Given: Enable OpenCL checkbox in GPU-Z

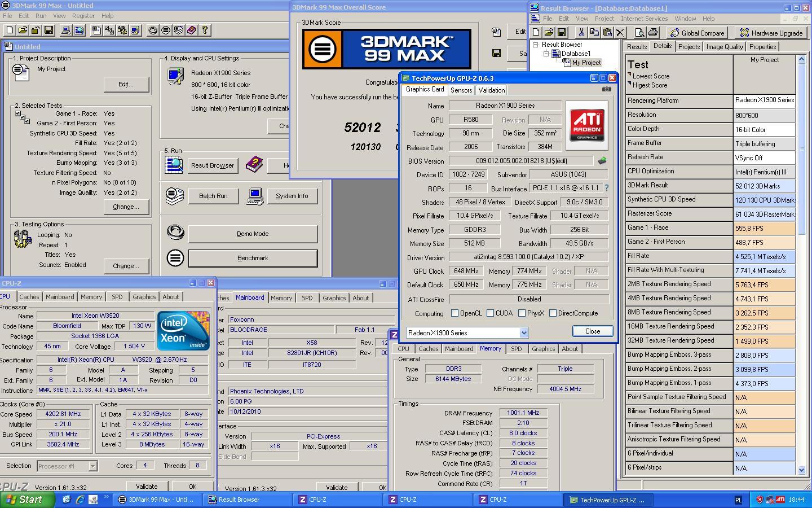Looking at the screenshot, I should (x=454, y=313).
